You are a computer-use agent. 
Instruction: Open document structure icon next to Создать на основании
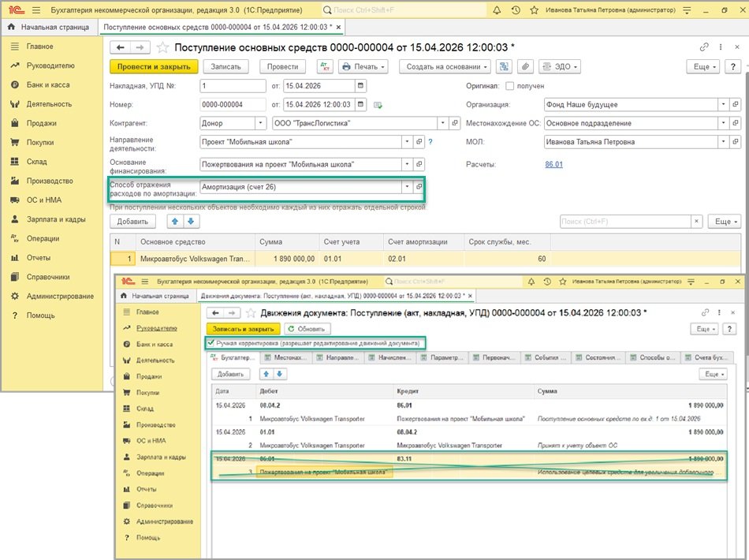pyautogui.click(x=504, y=66)
